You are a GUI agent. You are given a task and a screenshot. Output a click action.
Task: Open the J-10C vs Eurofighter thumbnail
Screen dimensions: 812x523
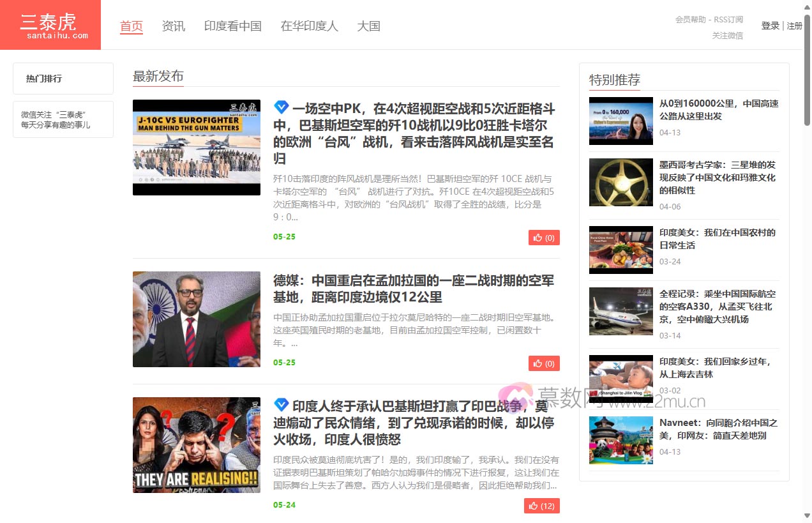[x=197, y=148]
